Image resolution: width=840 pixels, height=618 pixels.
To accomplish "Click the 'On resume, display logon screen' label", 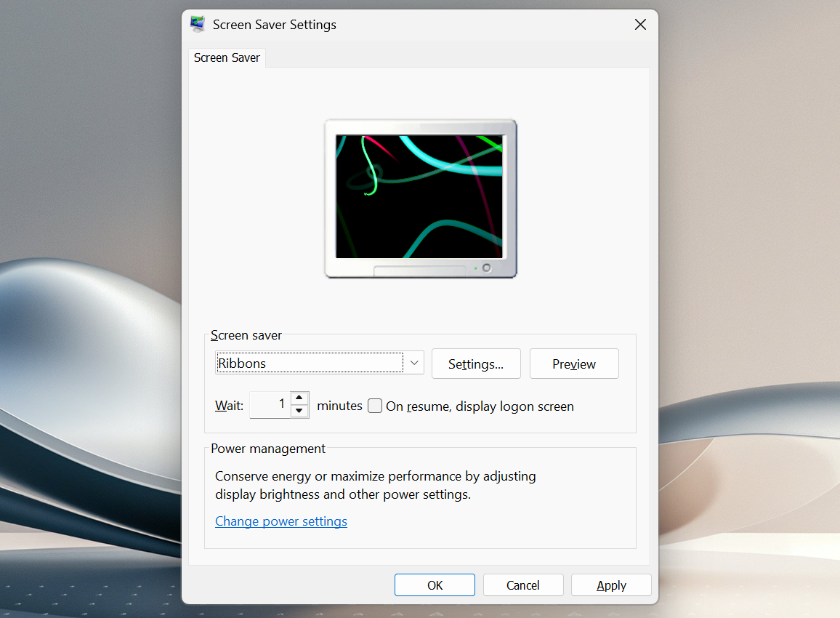I will pos(480,406).
